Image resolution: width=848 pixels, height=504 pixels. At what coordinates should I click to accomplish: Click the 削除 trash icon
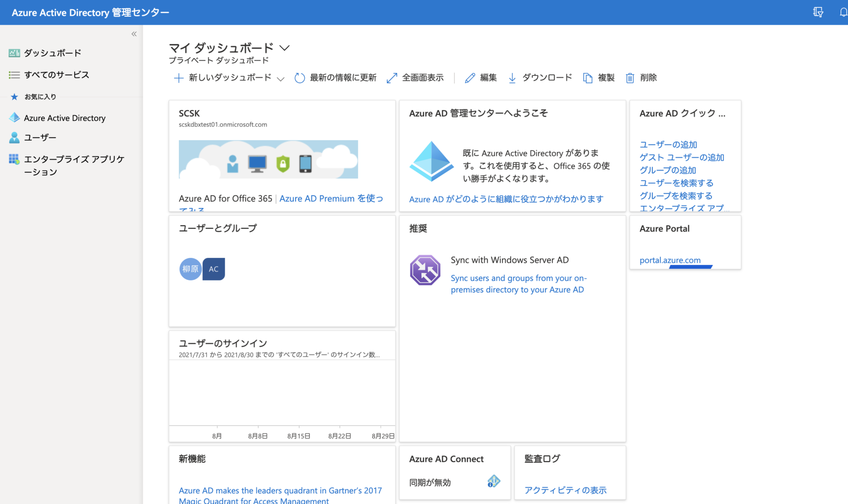[630, 78]
